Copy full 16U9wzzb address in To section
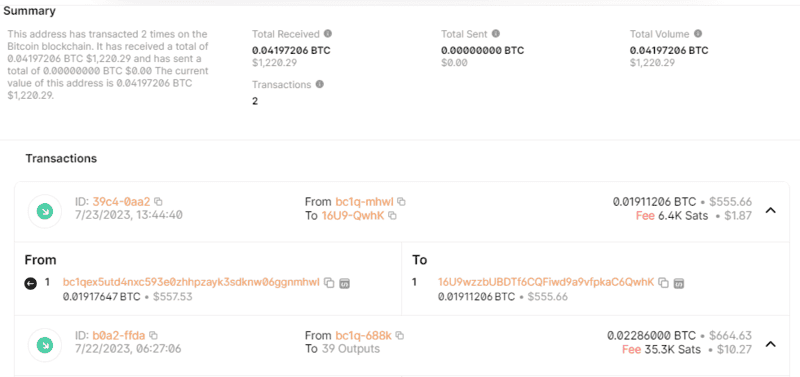The width and height of the screenshot is (800, 377). click(663, 283)
